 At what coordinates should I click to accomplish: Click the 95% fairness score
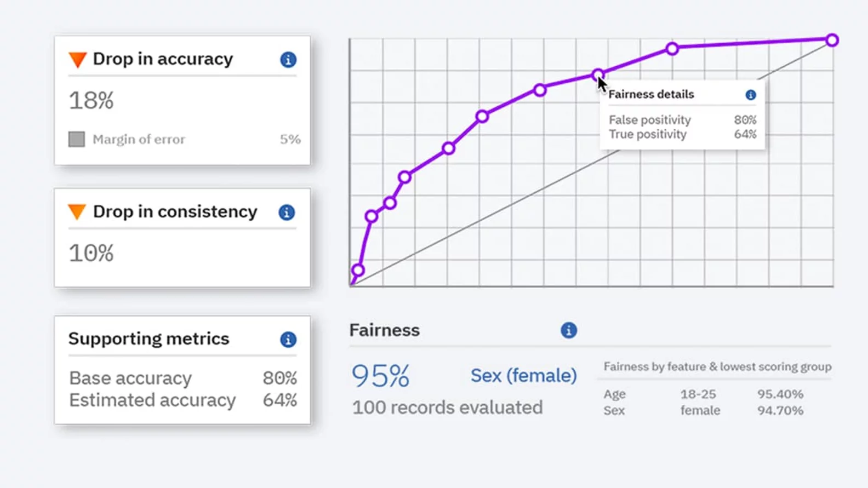click(x=380, y=376)
